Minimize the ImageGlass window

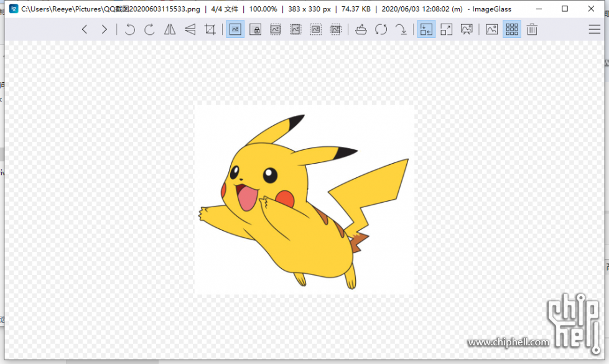coord(539,9)
